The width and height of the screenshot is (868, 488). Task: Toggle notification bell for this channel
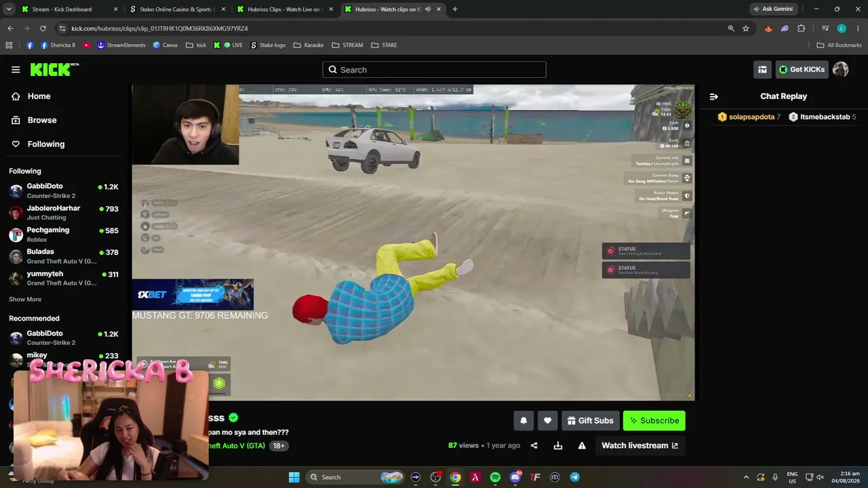(x=524, y=421)
